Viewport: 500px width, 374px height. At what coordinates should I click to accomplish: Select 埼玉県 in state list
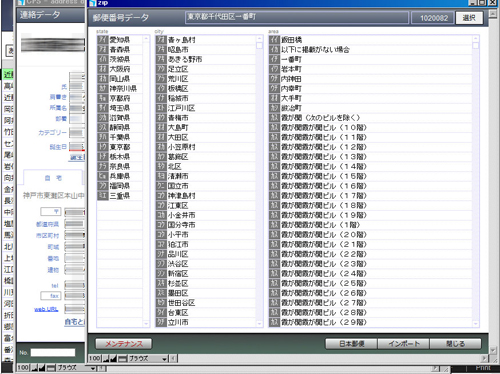(120, 108)
